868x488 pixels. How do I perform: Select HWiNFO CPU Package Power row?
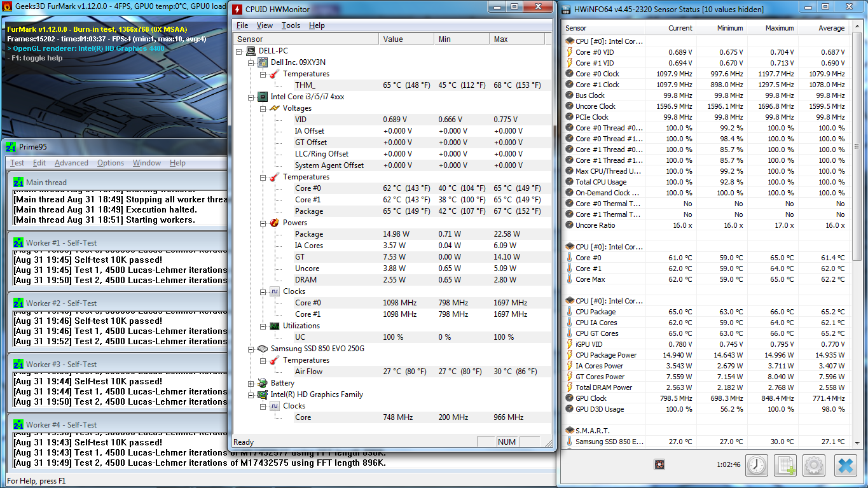click(706, 355)
